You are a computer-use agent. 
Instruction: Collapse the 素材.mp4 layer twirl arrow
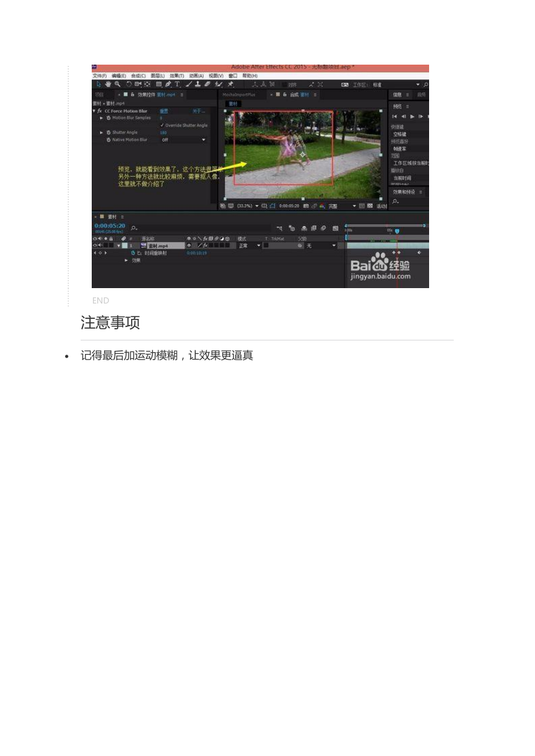point(119,246)
